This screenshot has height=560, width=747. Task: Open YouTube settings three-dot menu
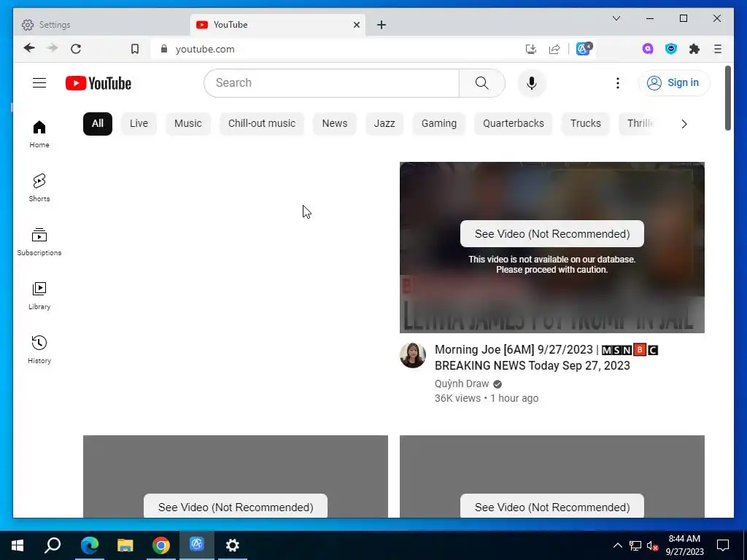point(617,83)
